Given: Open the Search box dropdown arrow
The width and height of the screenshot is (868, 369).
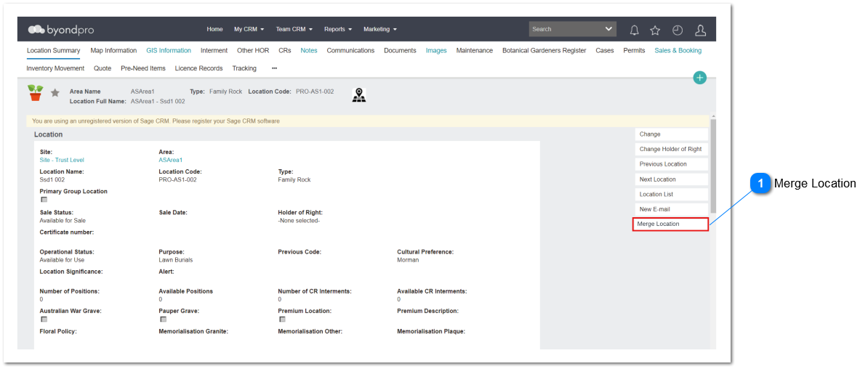Looking at the screenshot, I should 609,29.
